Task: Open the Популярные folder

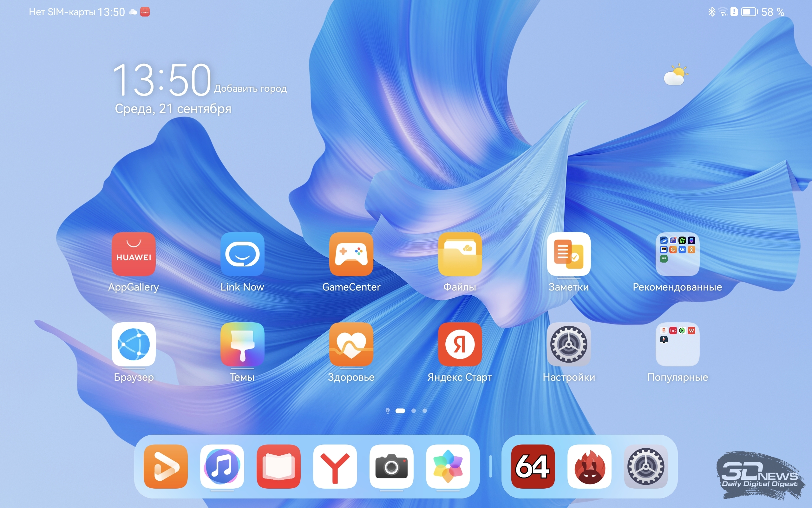Action: click(678, 344)
